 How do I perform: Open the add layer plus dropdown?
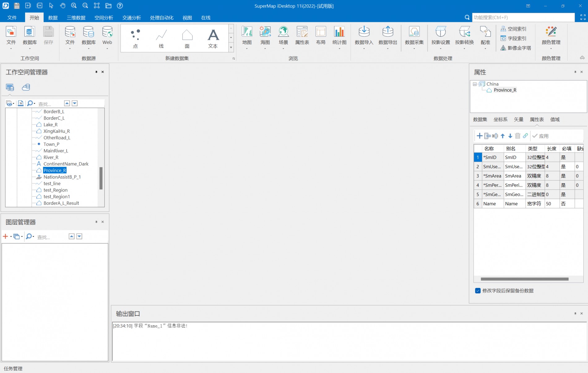11,237
